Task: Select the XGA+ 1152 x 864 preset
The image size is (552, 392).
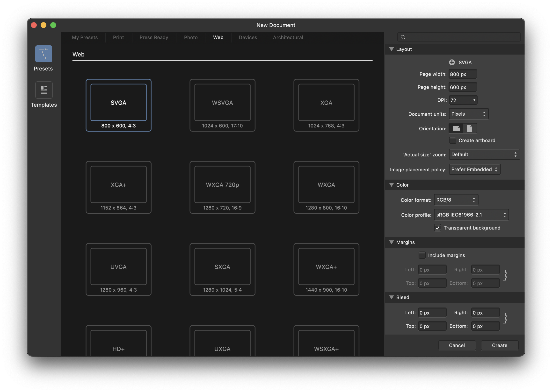Action: [x=118, y=187]
